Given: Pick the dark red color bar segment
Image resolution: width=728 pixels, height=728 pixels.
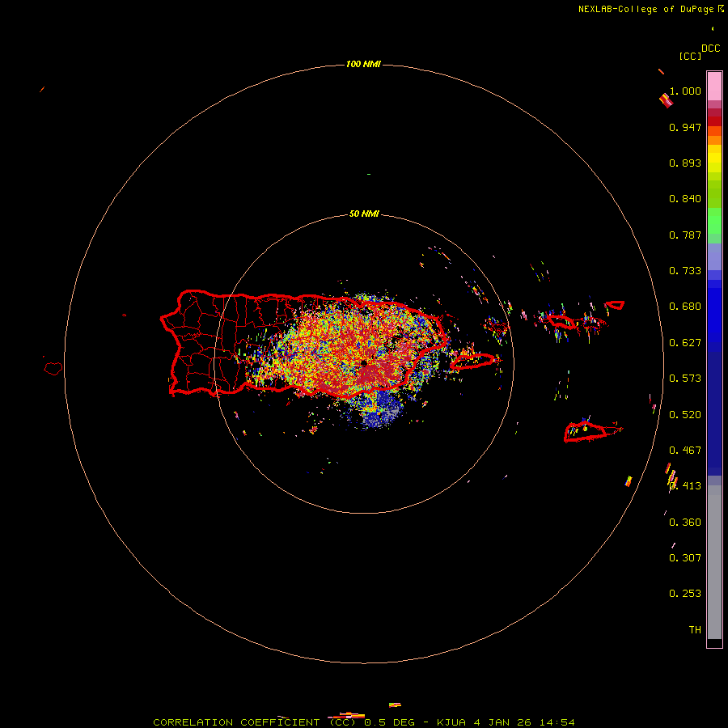Looking at the screenshot, I should click(714, 121).
